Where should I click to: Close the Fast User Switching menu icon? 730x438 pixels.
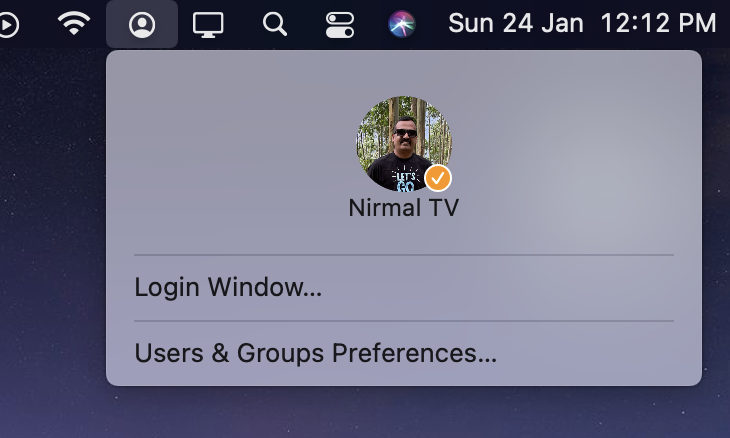point(142,25)
